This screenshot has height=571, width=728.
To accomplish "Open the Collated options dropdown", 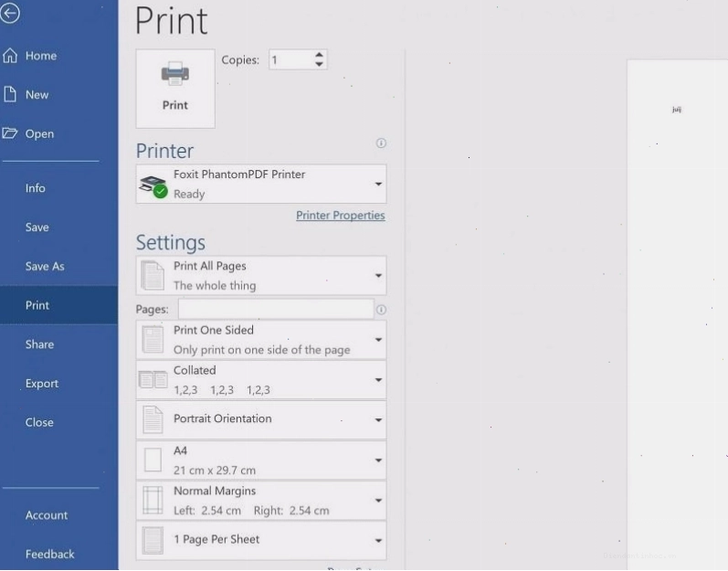I will [x=261, y=380].
